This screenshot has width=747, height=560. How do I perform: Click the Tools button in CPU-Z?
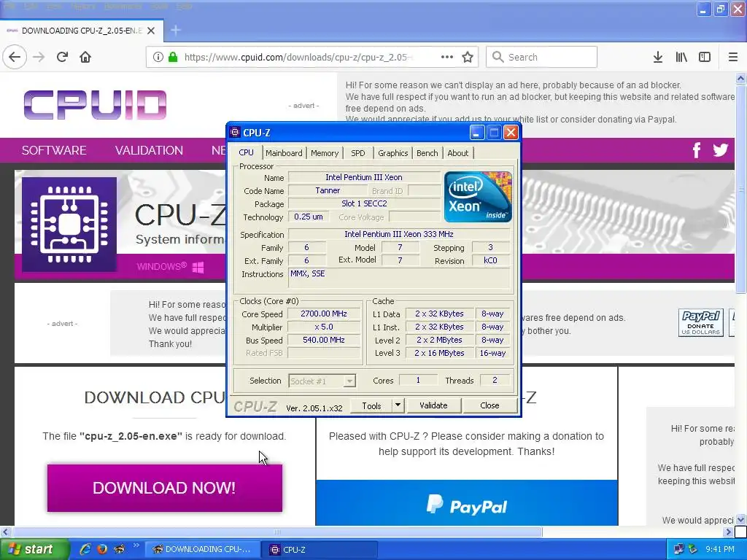click(371, 405)
